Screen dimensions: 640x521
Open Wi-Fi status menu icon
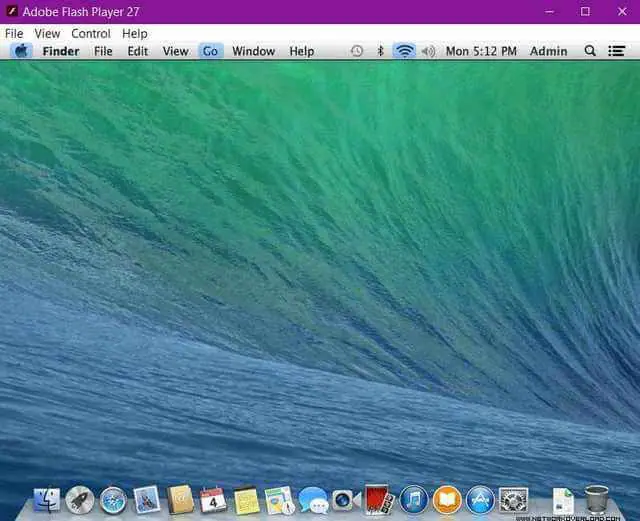[404, 51]
